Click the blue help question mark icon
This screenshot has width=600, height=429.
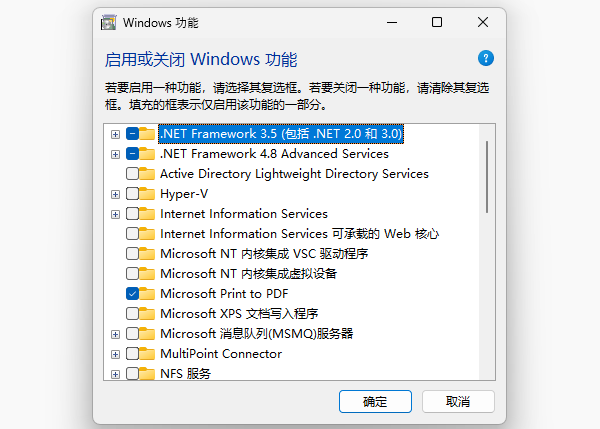pos(486,59)
